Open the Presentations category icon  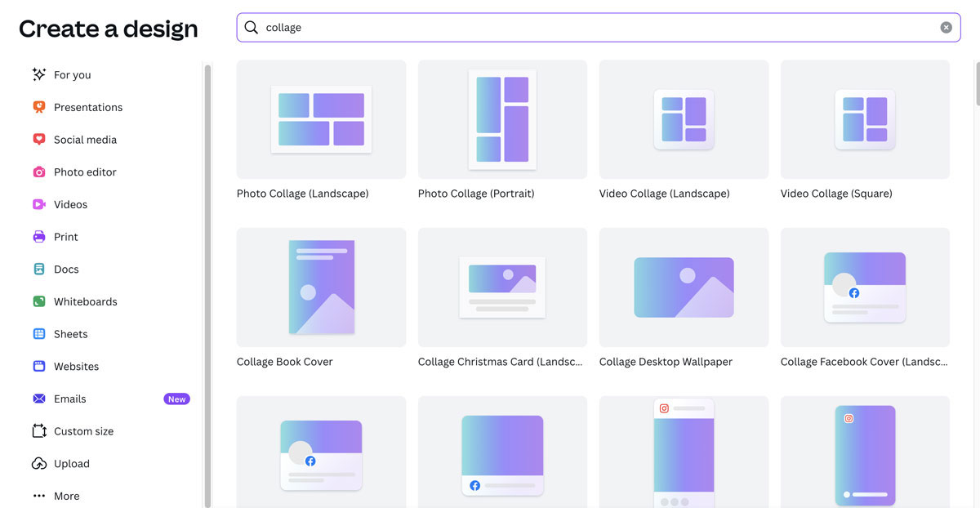coord(39,107)
